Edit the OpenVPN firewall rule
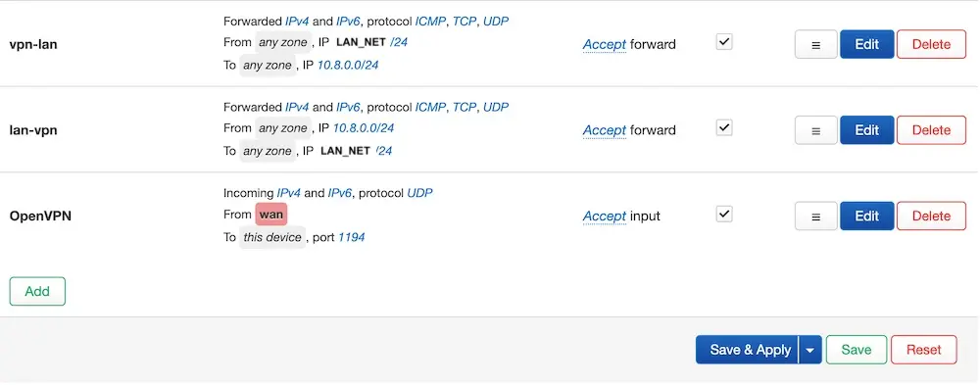 (x=867, y=217)
